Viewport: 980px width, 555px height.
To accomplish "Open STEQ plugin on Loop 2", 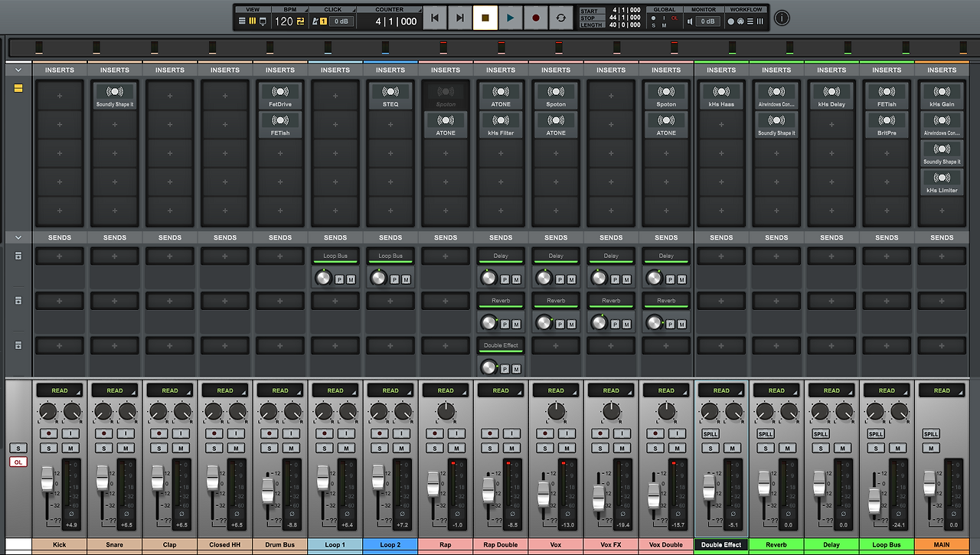I will (x=390, y=96).
